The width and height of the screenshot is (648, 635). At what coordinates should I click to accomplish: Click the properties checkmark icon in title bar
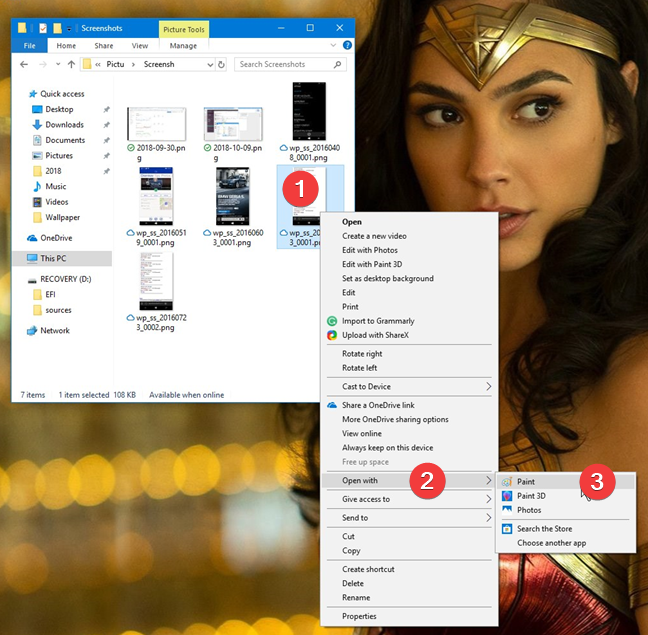tap(43, 28)
